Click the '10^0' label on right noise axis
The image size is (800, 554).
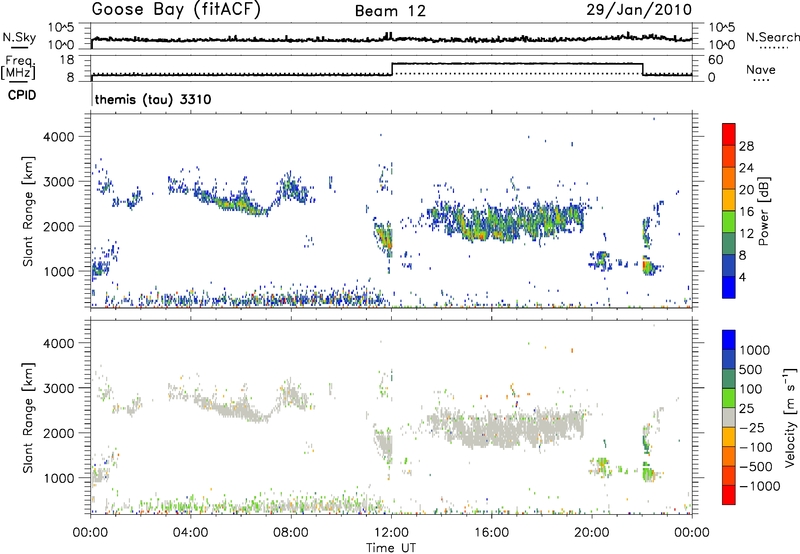[722, 44]
